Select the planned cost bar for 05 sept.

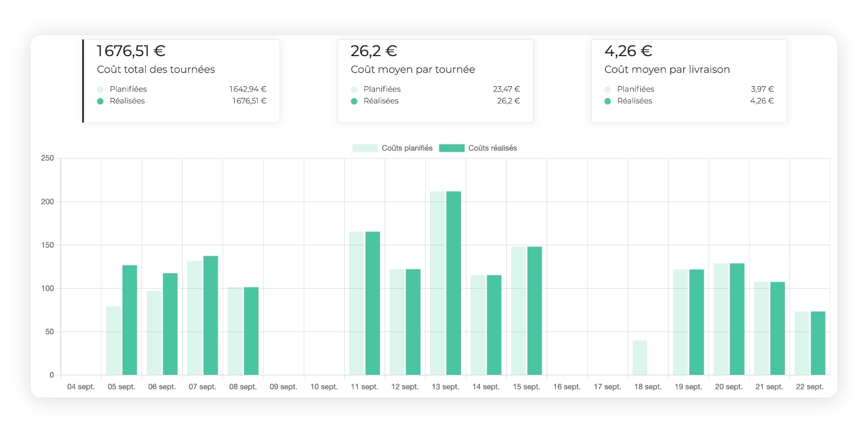click(113, 341)
